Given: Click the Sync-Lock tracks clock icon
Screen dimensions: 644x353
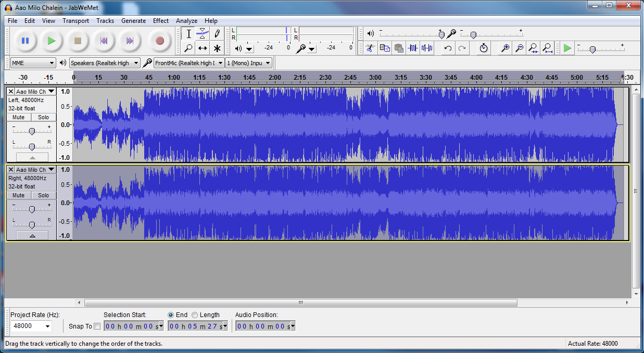Looking at the screenshot, I should [484, 48].
